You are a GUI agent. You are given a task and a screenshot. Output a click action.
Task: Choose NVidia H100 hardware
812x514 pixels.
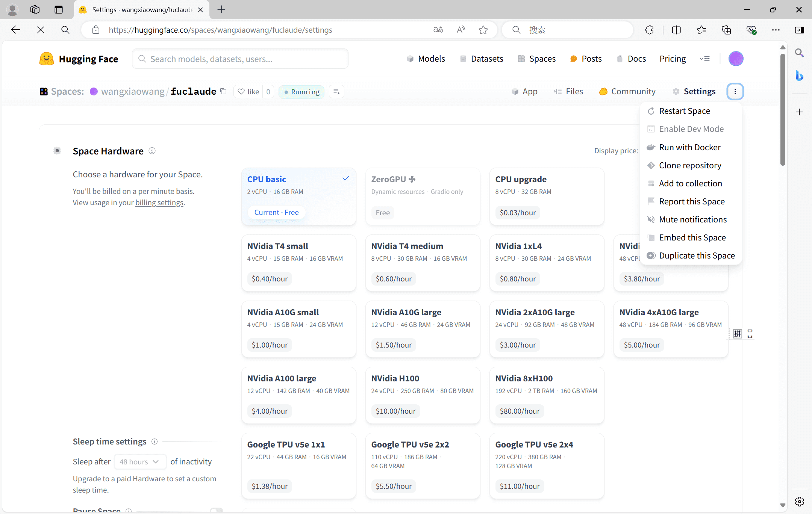click(x=423, y=395)
